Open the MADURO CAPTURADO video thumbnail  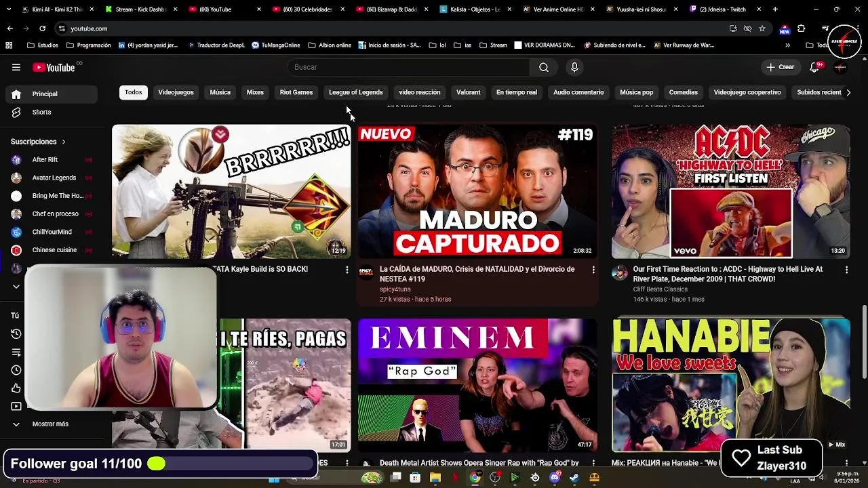(477, 191)
